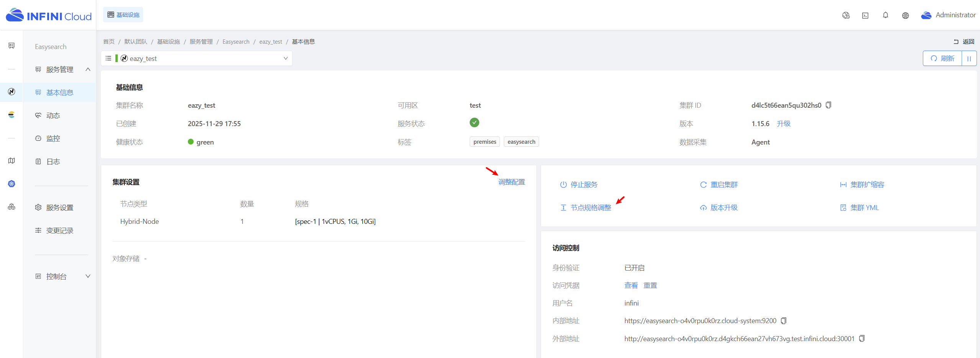Click the top sidebar service overview icon

click(12, 46)
